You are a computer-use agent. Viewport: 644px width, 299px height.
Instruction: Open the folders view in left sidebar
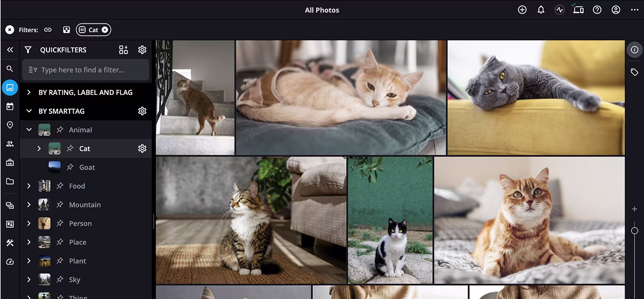[10, 182]
